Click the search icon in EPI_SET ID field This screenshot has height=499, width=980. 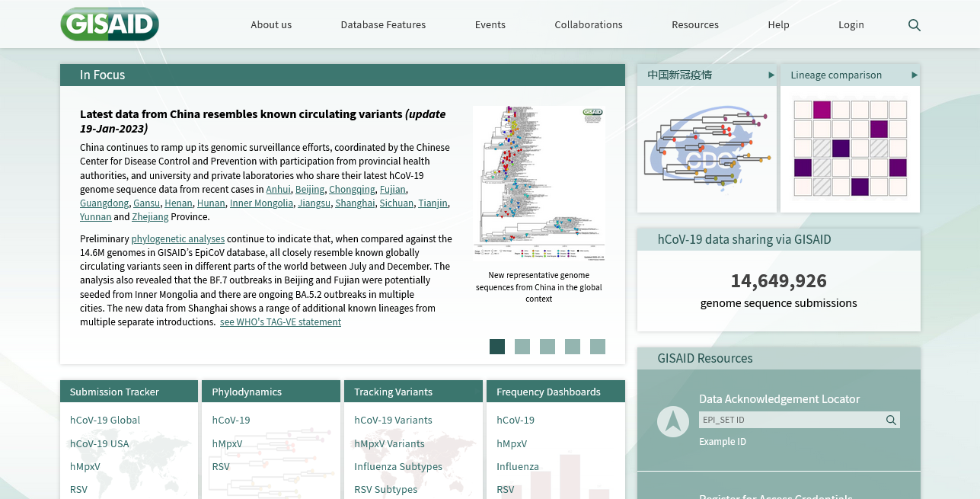point(891,420)
